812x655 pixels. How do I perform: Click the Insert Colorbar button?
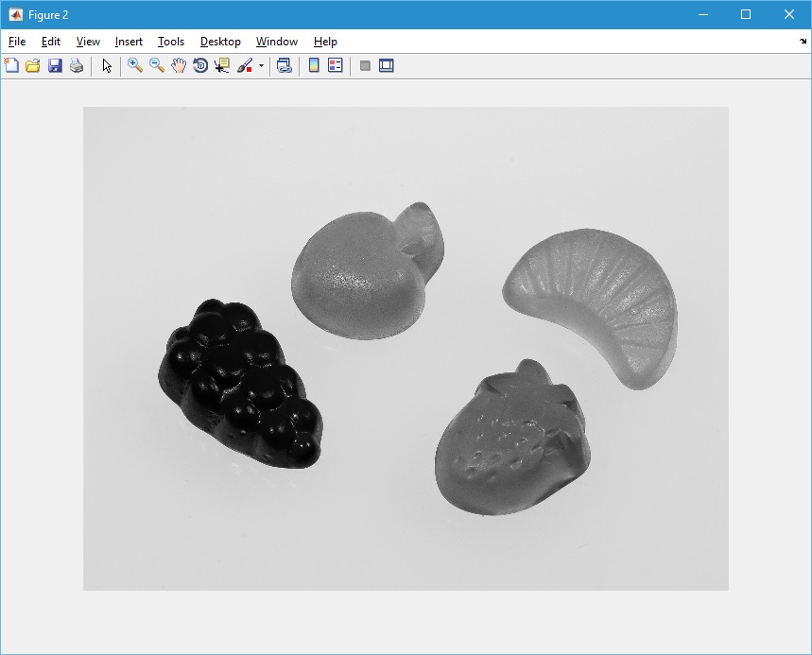[314, 66]
